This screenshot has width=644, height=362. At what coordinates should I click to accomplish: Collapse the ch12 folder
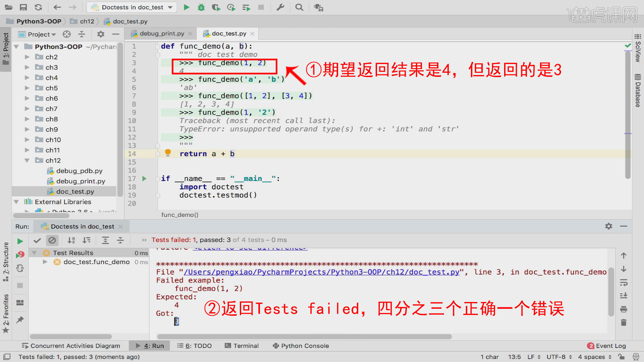pos(28,160)
